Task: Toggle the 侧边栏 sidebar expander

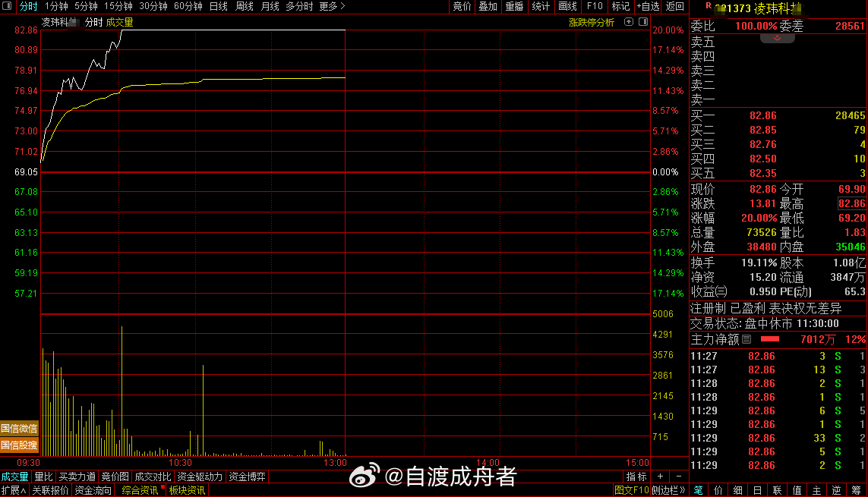Action: (669, 490)
